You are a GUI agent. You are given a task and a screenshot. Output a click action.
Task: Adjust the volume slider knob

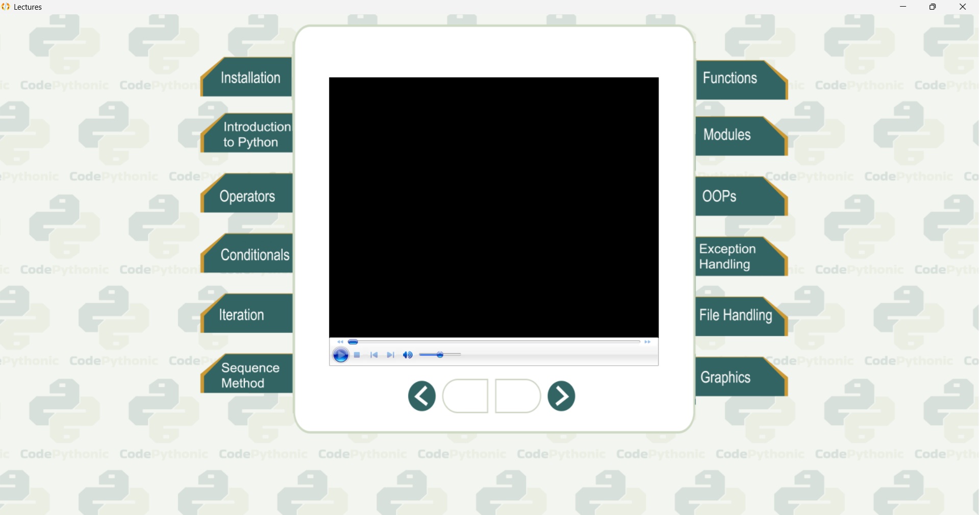pos(440,355)
